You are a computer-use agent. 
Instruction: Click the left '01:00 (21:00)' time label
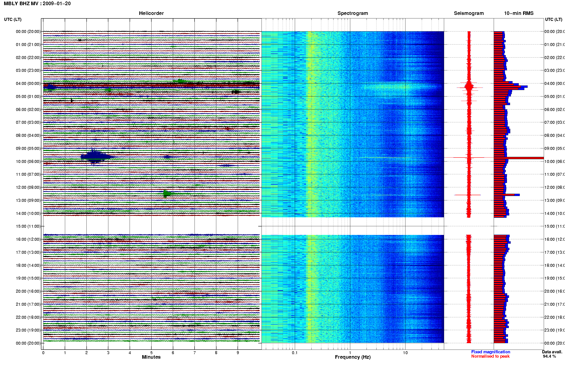click(28, 44)
